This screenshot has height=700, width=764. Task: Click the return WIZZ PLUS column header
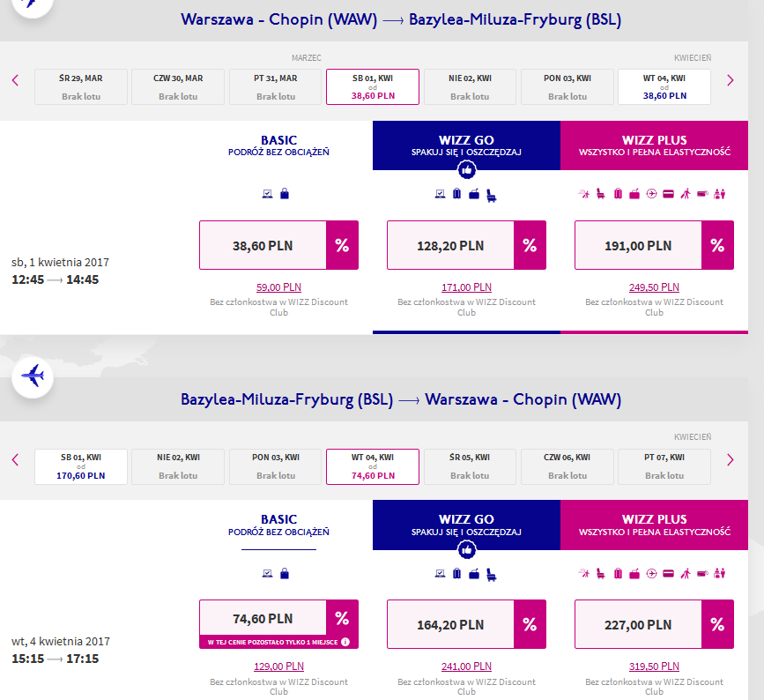click(x=654, y=525)
